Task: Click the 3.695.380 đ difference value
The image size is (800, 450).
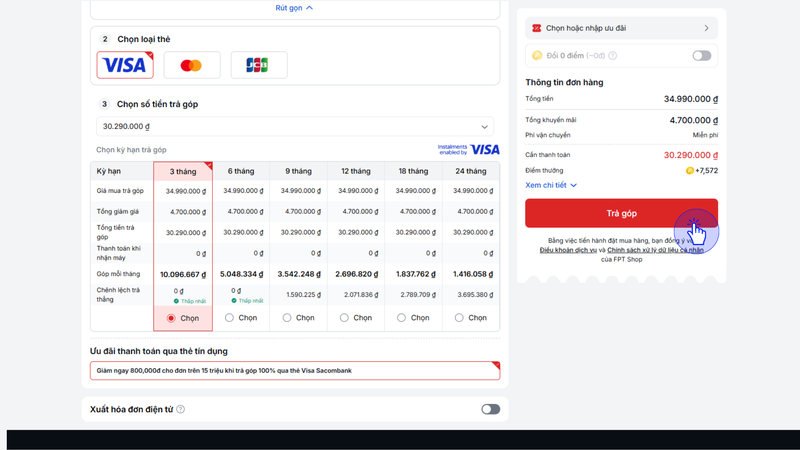Action: 476,295
